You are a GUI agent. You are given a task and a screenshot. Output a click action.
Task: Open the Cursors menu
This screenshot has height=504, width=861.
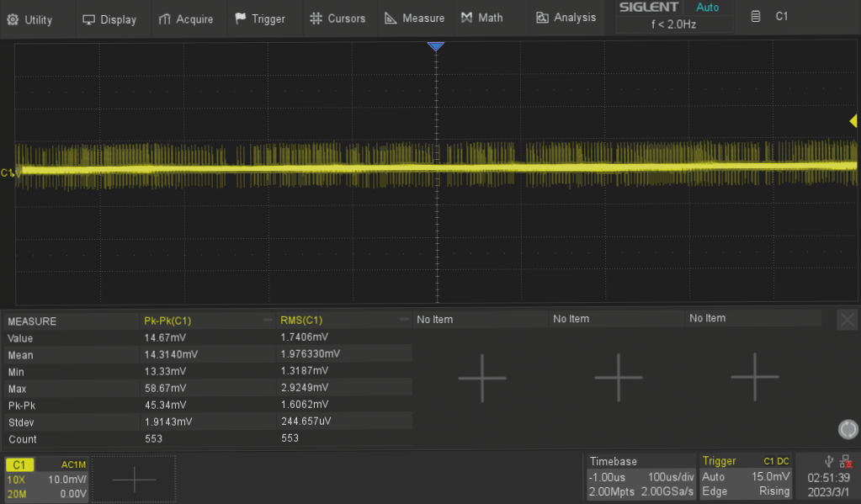[337, 19]
